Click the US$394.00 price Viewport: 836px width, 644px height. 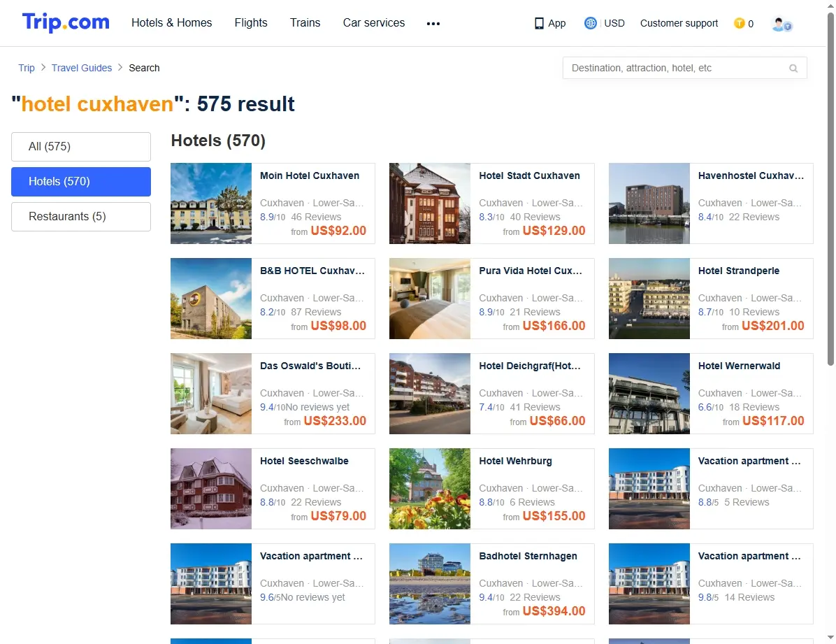(x=554, y=611)
